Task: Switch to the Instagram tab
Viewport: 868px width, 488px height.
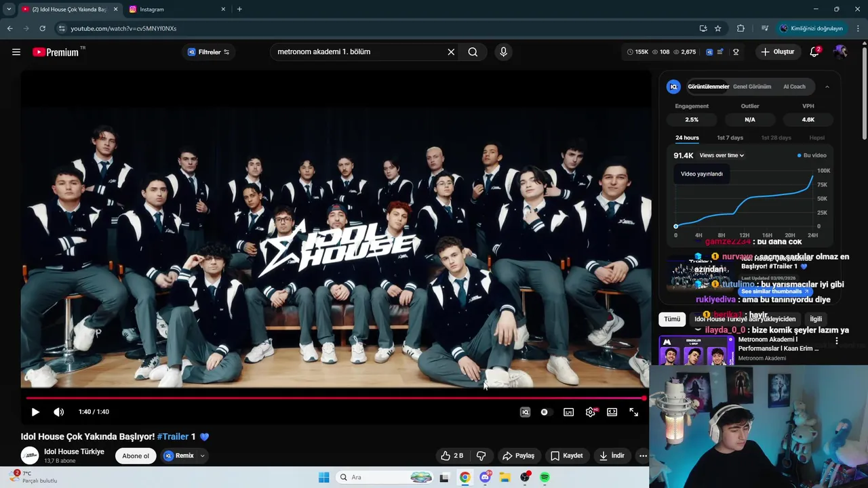Action: (x=176, y=9)
